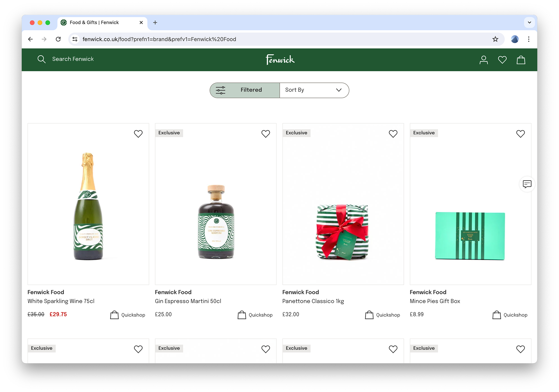
Task: Expand the Sort By dropdown
Action: click(314, 90)
